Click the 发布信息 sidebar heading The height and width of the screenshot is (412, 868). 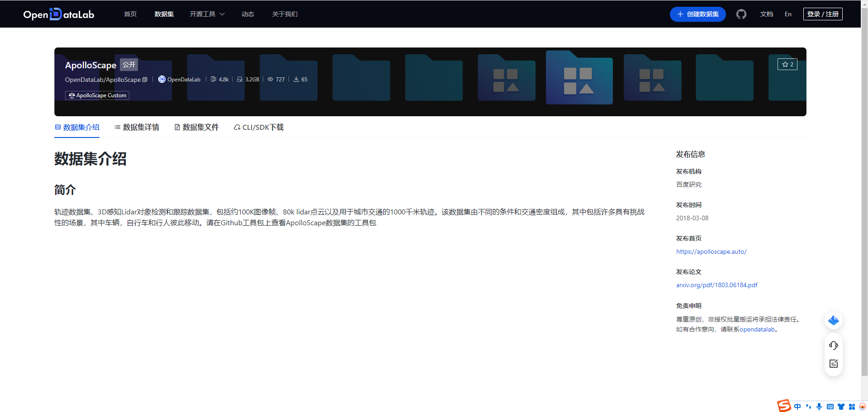(x=691, y=154)
